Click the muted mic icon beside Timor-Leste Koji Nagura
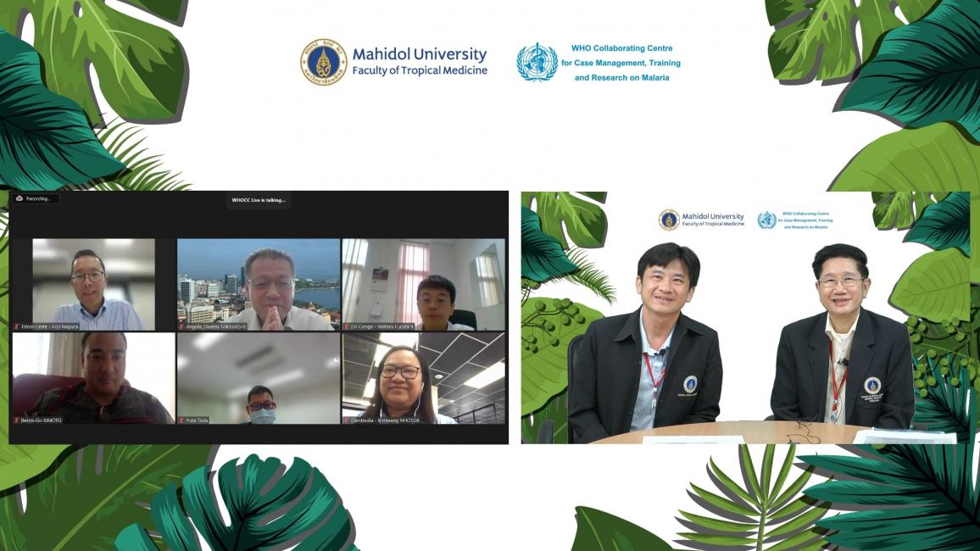This screenshot has height=551, width=980. [17, 326]
